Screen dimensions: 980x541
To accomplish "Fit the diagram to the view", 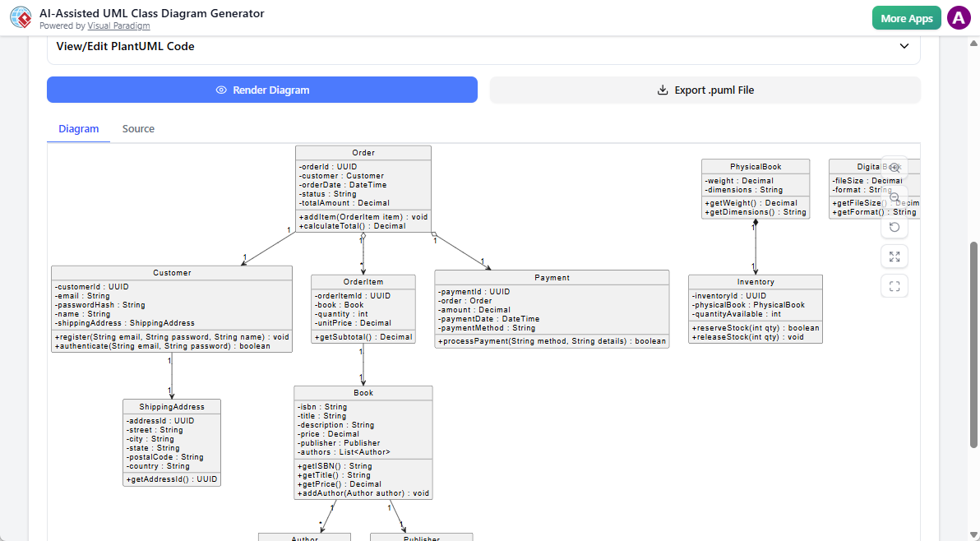I will (894, 285).
